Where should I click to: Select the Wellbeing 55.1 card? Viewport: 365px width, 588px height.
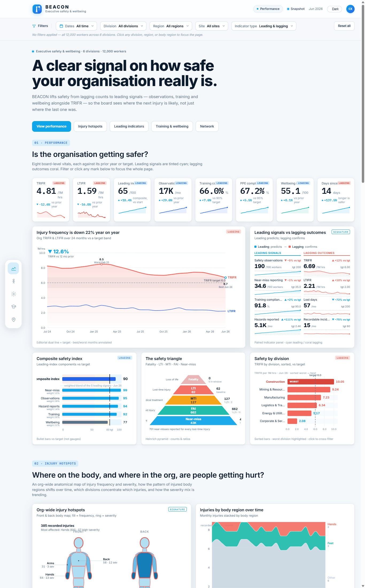coord(295,200)
